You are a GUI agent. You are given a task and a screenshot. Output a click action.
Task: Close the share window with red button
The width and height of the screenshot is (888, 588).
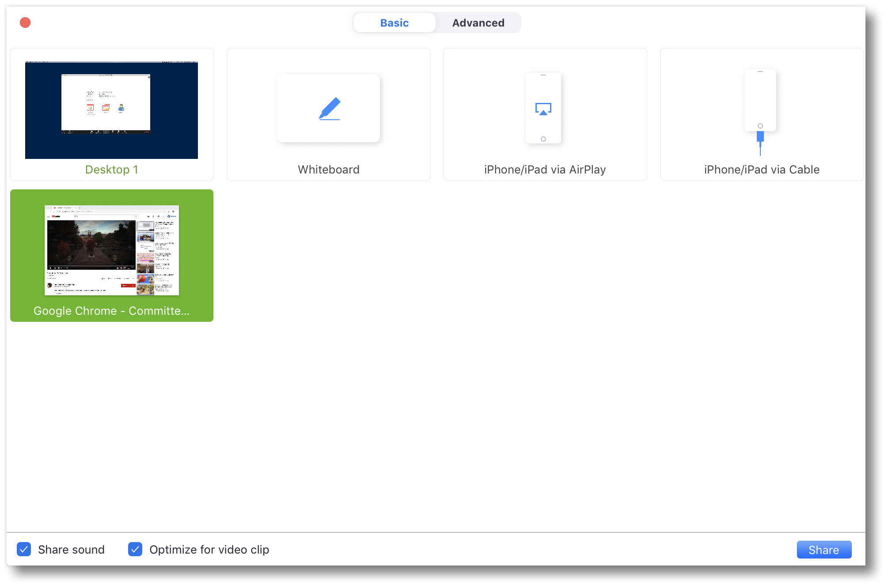point(25,23)
